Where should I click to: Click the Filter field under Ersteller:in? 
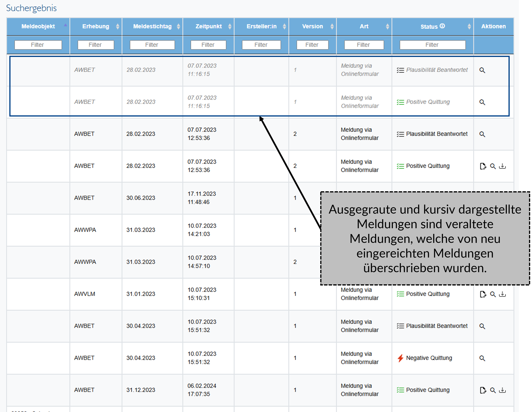point(261,45)
